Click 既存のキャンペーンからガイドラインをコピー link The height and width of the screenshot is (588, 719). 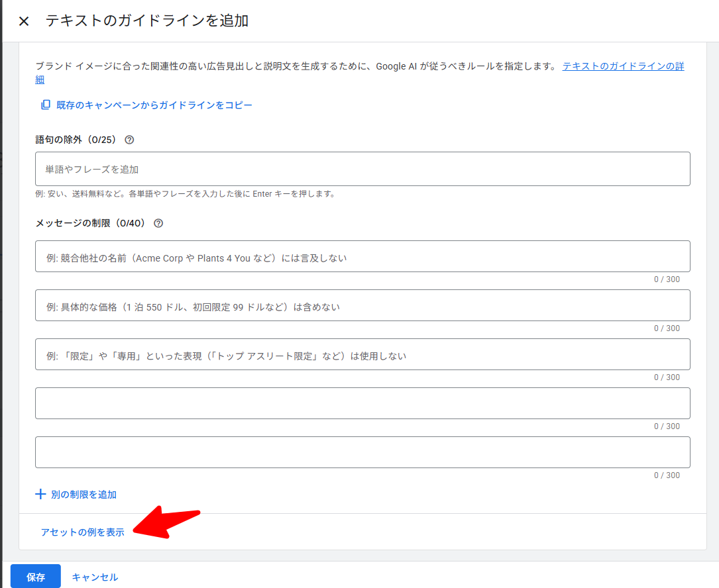click(154, 105)
